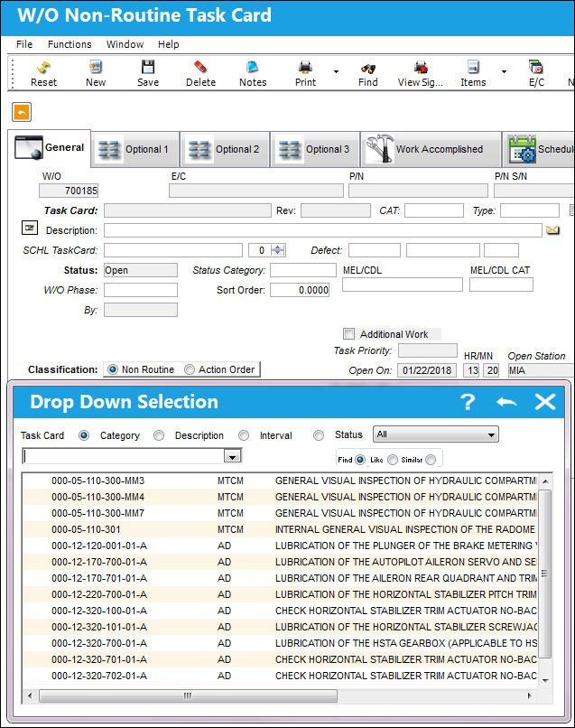Click the vertical scrollbar up arrow in list

coord(545,481)
